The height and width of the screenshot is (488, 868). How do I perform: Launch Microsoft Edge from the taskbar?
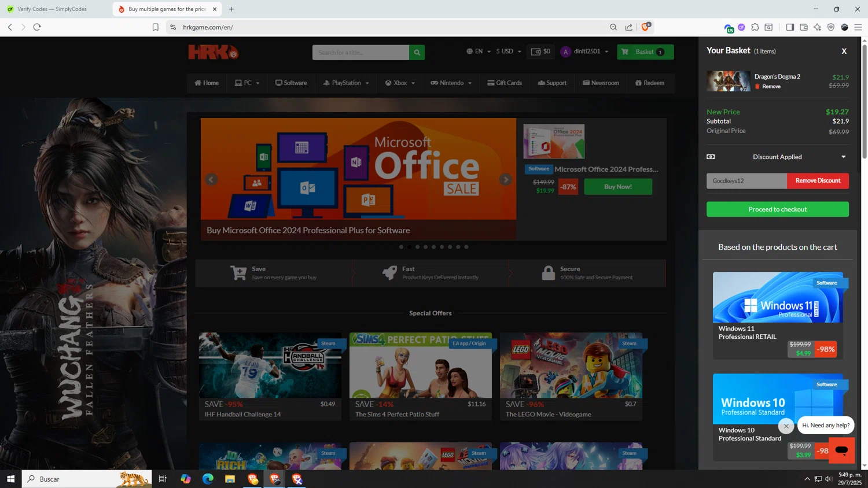click(x=208, y=479)
